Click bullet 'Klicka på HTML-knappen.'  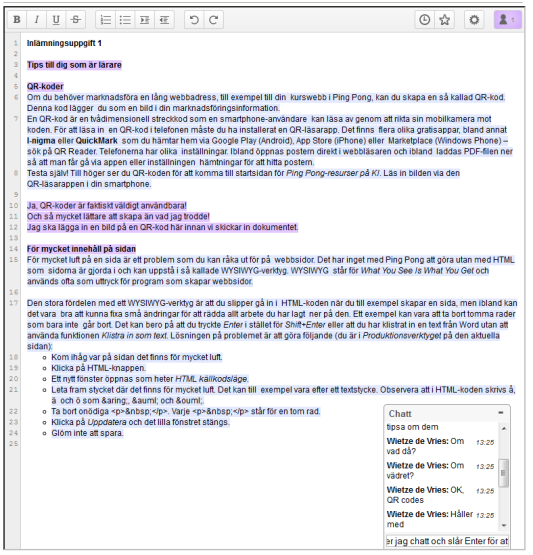pyautogui.click(x=98, y=368)
